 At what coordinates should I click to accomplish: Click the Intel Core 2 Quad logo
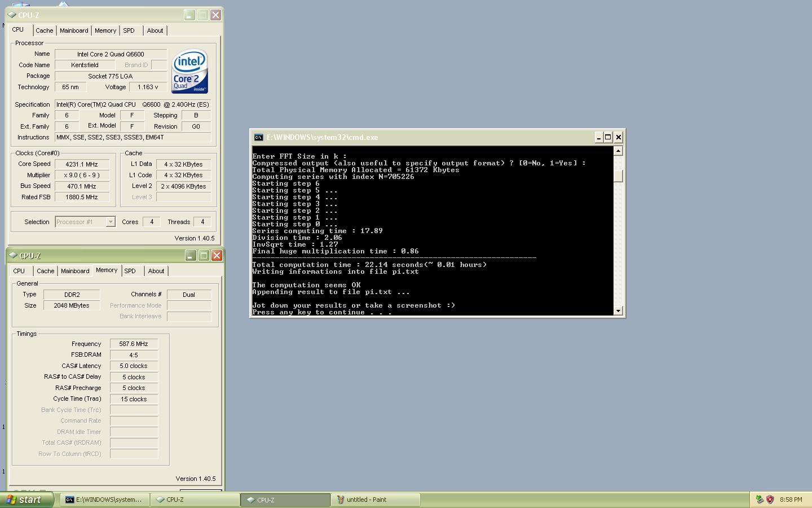click(190, 72)
